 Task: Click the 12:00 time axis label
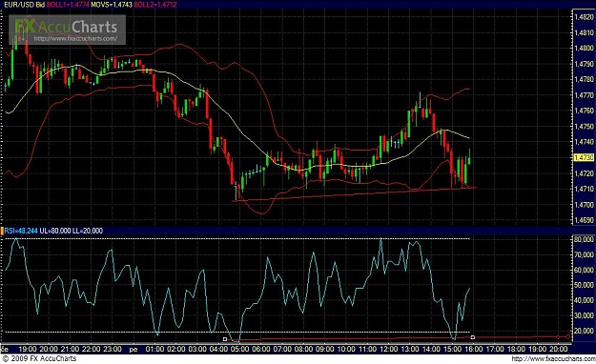(x=389, y=349)
